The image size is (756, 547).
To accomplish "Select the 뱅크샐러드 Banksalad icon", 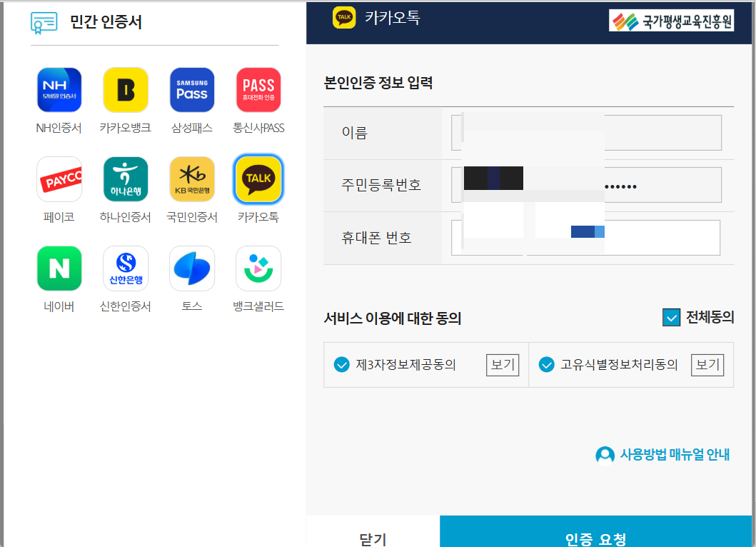I will coord(258,269).
